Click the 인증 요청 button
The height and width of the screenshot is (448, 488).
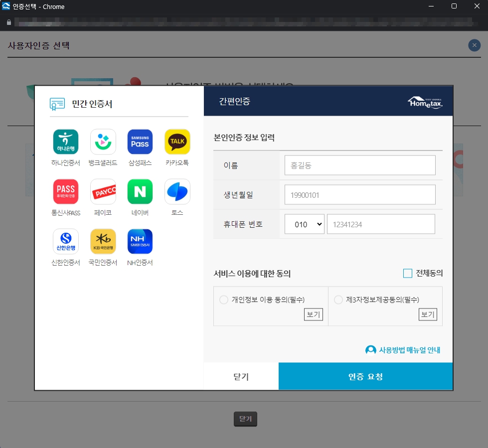pyautogui.click(x=366, y=376)
